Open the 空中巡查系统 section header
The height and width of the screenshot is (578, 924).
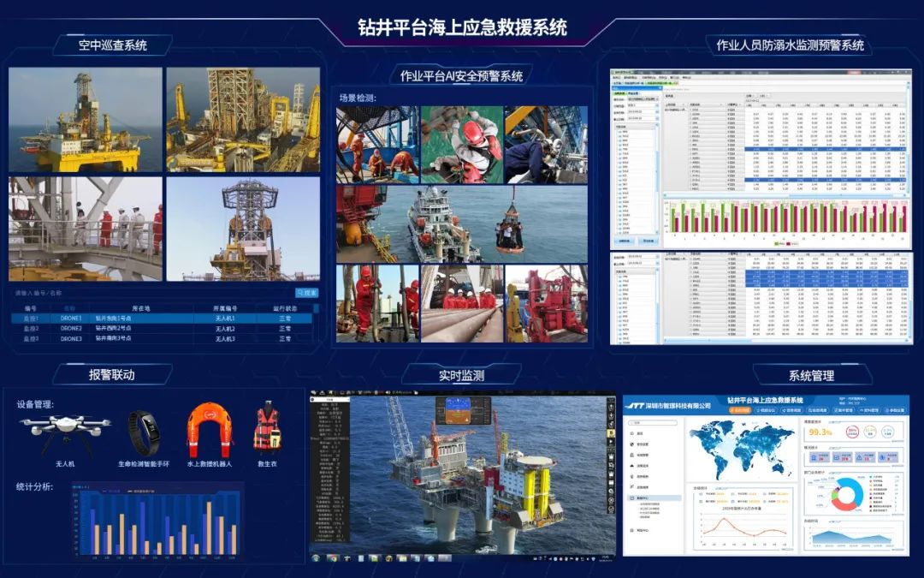[112, 45]
